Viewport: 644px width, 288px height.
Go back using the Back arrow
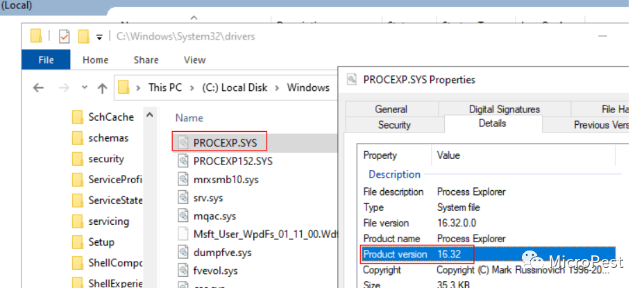[38, 87]
